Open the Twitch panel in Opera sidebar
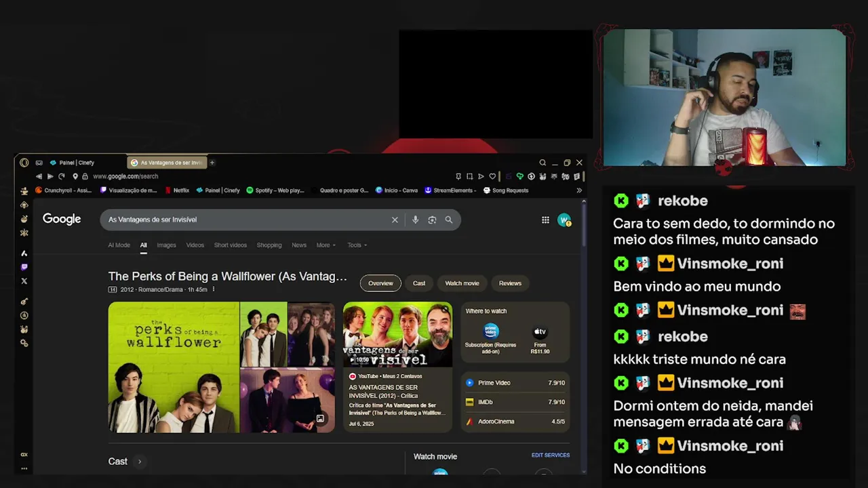 pyautogui.click(x=24, y=267)
